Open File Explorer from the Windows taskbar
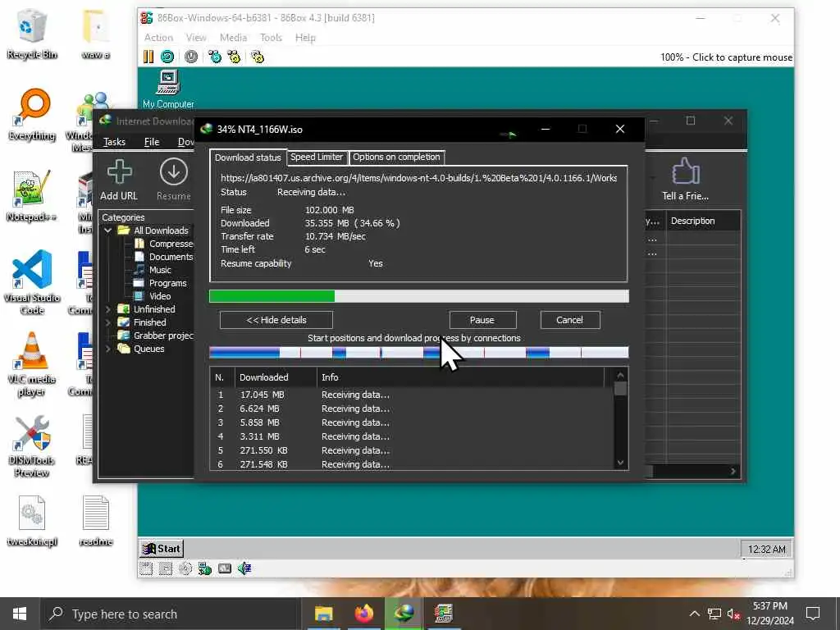This screenshot has height=630, width=840. pos(323,614)
